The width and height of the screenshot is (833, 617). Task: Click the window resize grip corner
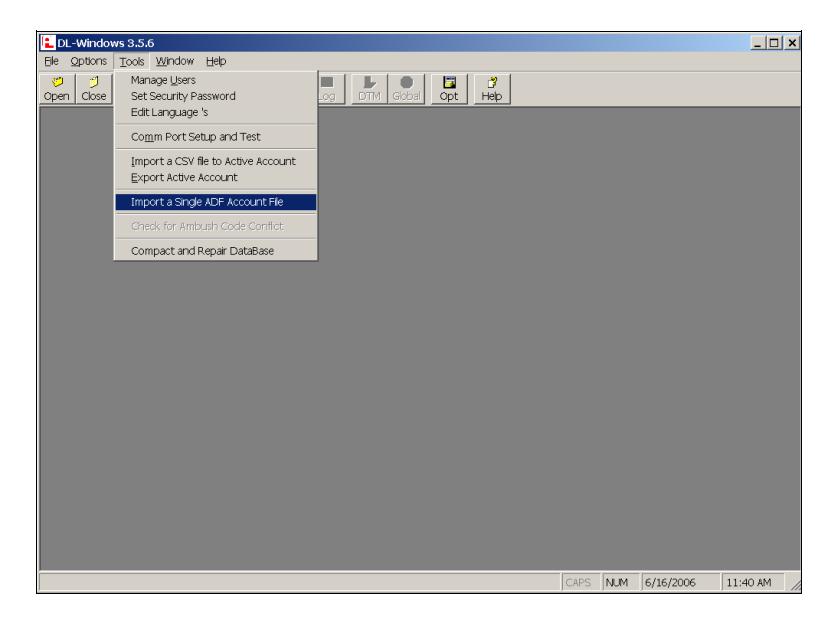click(x=795, y=585)
